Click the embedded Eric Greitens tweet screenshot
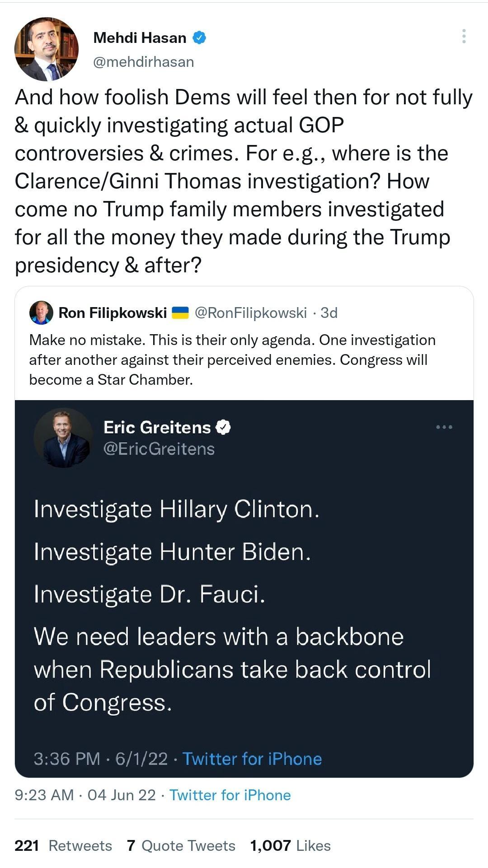Screen dimensions: 488x868 (244, 587)
